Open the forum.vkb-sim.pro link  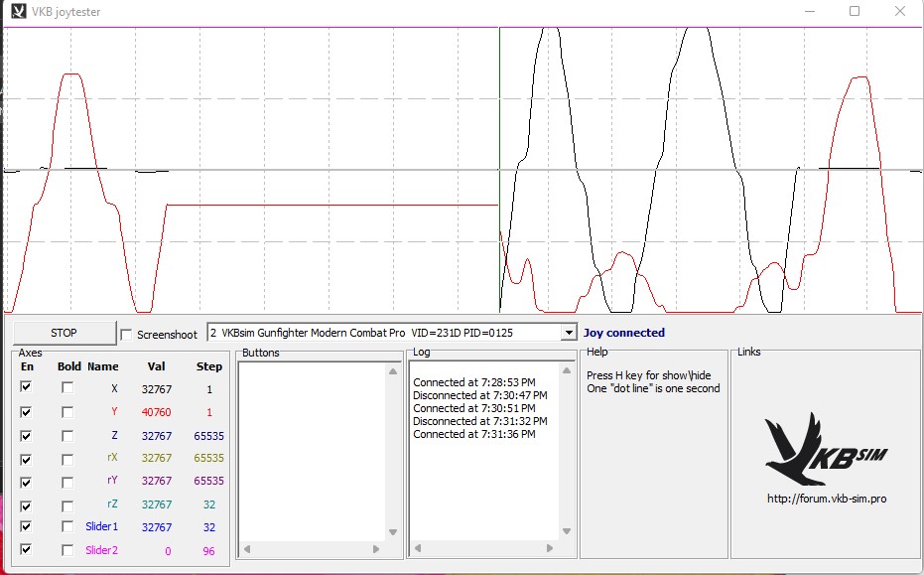[x=826, y=499]
